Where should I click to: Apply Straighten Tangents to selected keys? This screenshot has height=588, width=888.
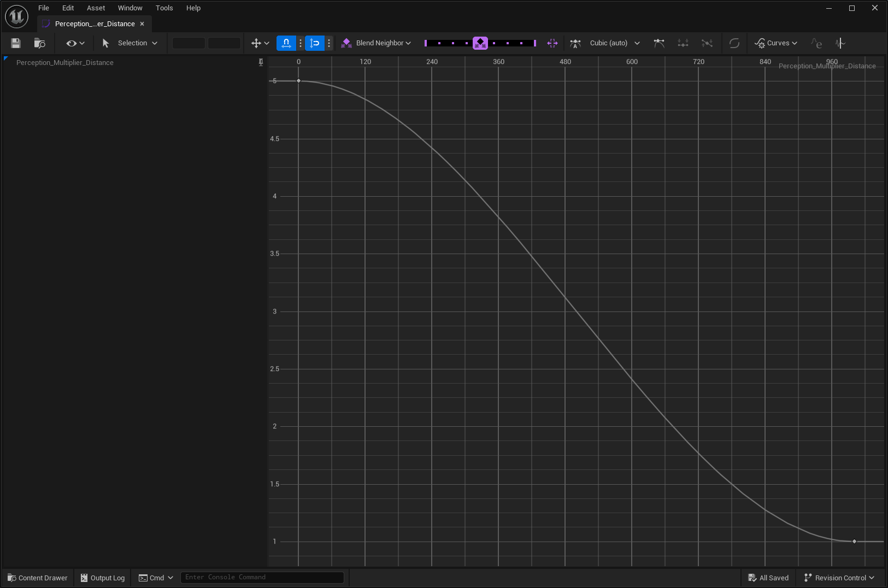707,43
